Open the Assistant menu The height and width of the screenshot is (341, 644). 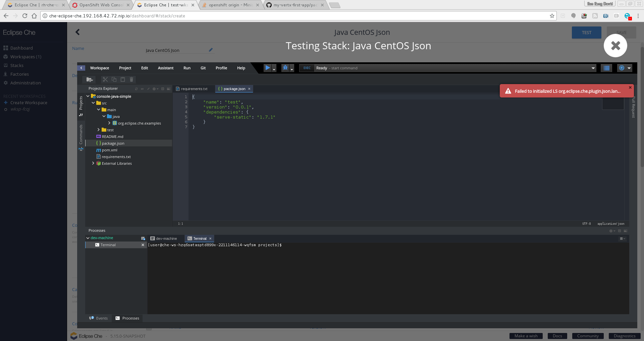coord(166,68)
